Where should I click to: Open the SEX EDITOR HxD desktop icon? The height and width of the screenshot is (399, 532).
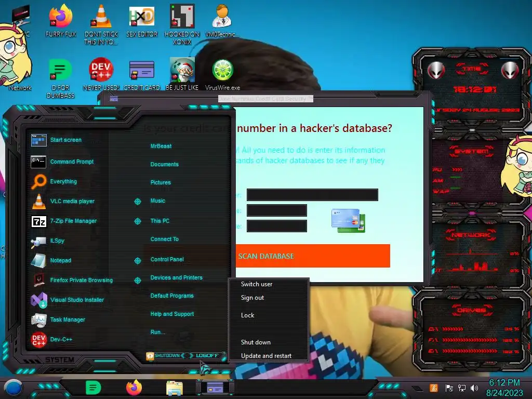click(x=142, y=21)
